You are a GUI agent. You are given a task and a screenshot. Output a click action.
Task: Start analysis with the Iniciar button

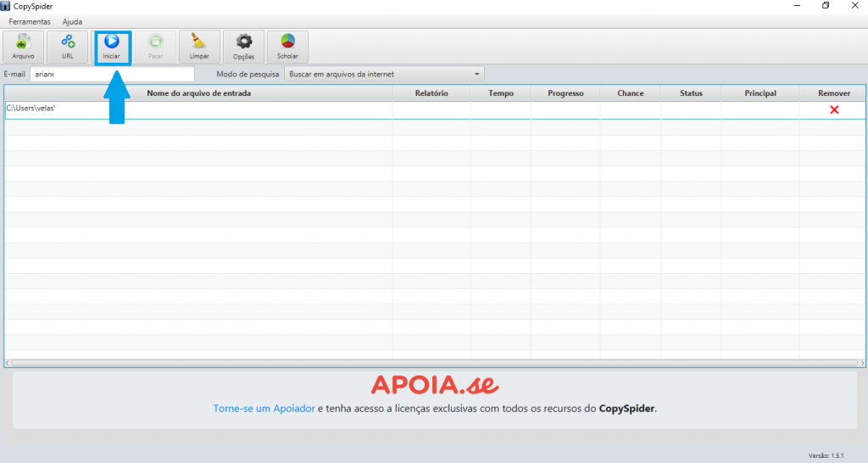point(111,47)
